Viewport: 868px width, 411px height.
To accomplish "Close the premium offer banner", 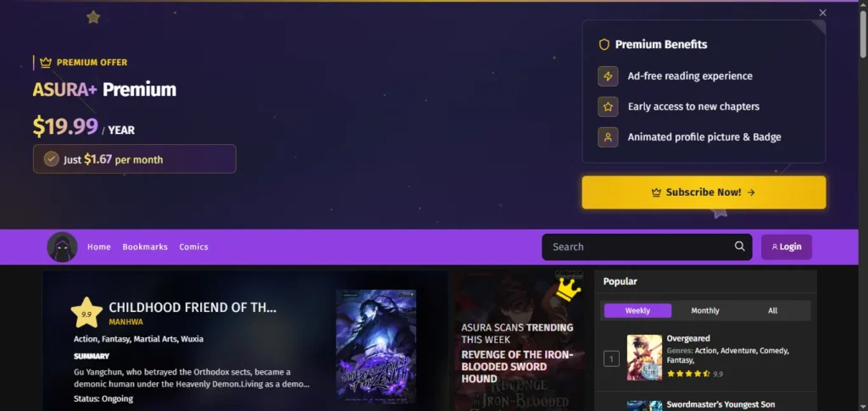I will tap(822, 13).
